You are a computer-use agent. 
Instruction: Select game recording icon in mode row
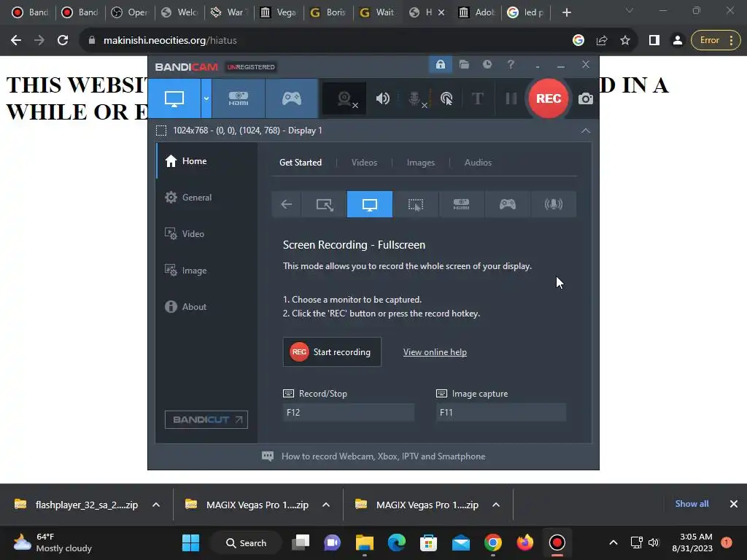click(x=508, y=204)
